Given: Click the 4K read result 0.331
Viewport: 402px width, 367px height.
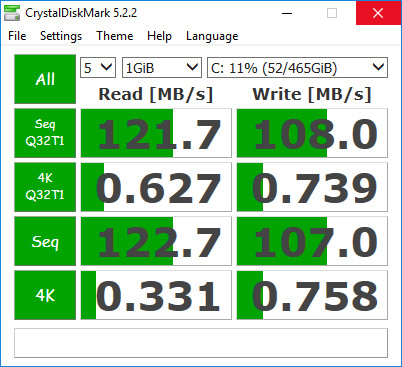Looking at the screenshot, I should [x=156, y=295].
